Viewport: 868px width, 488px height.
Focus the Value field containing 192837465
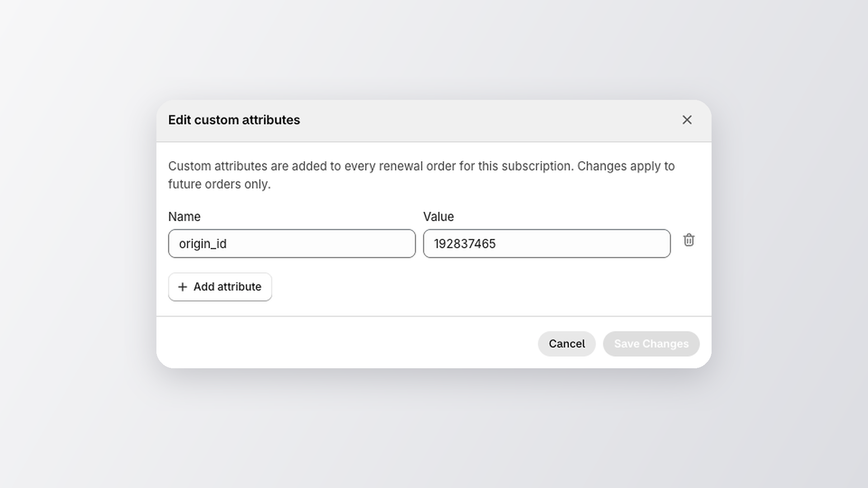pos(547,244)
